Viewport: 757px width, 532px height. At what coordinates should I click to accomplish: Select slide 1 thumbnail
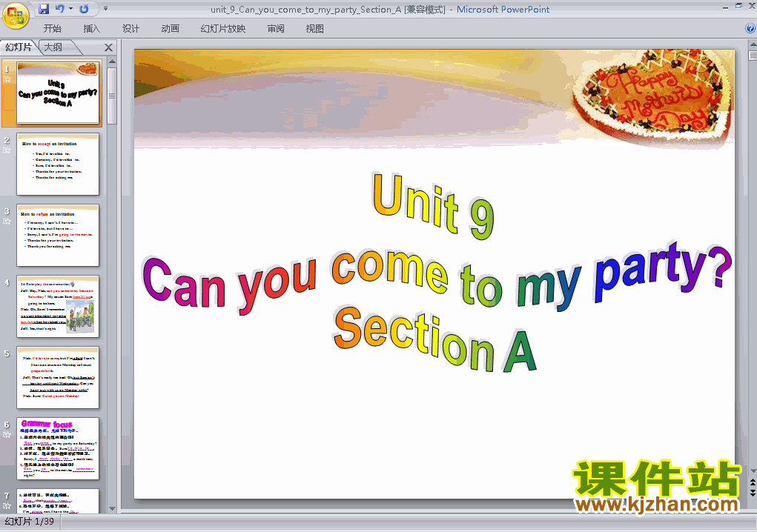[x=58, y=93]
